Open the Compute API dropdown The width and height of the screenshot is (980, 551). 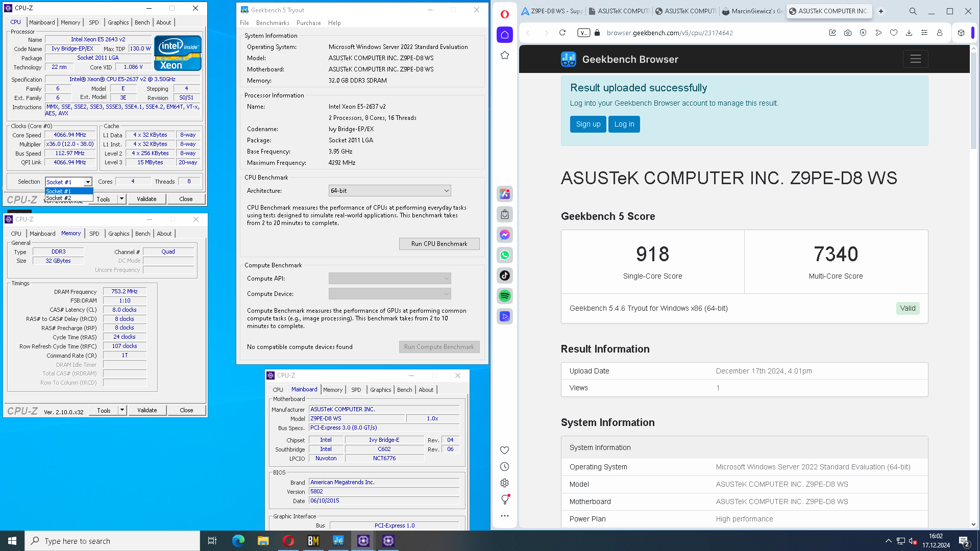[389, 279]
